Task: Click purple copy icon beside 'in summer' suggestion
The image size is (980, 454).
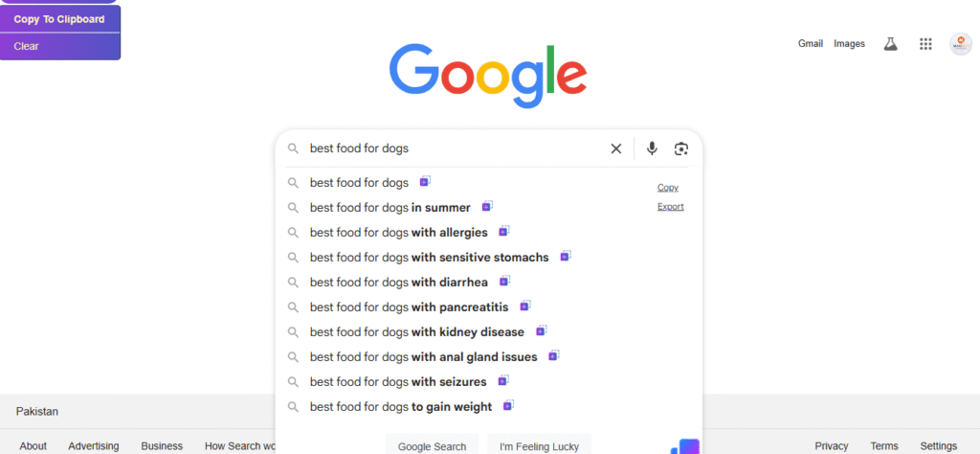Action: (487, 206)
